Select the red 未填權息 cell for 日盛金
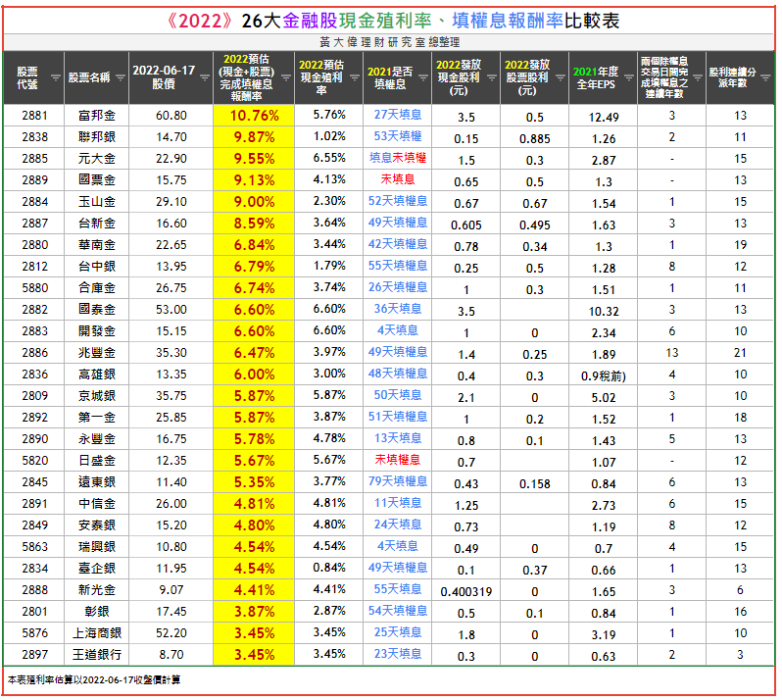The image size is (782, 700). (x=398, y=460)
